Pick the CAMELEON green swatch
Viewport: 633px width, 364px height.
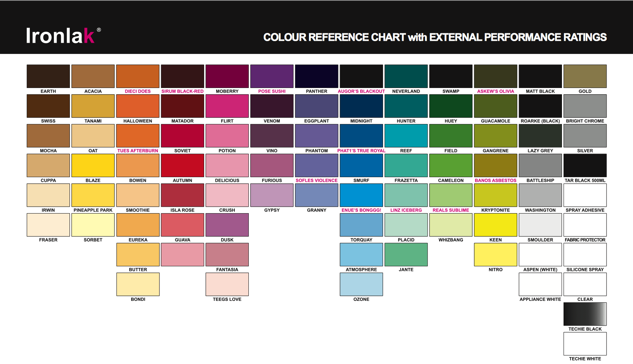[x=451, y=166]
